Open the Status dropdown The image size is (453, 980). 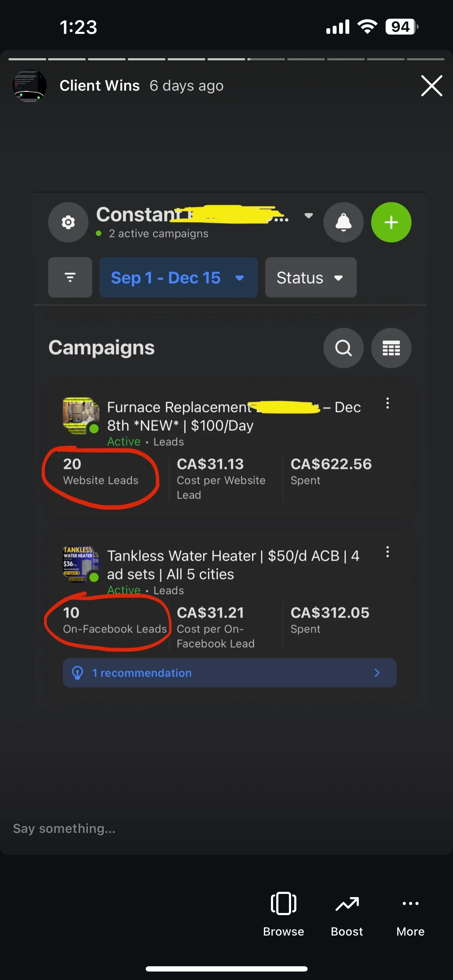(x=310, y=277)
